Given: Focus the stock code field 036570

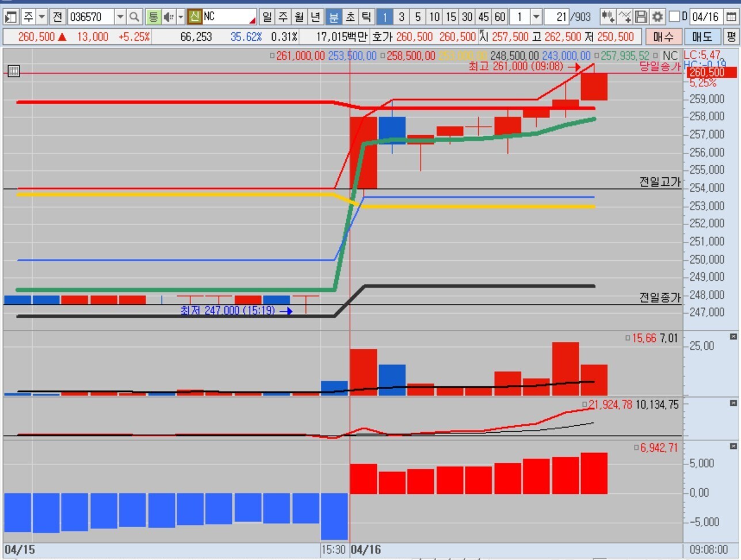Looking at the screenshot, I should 91,17.
